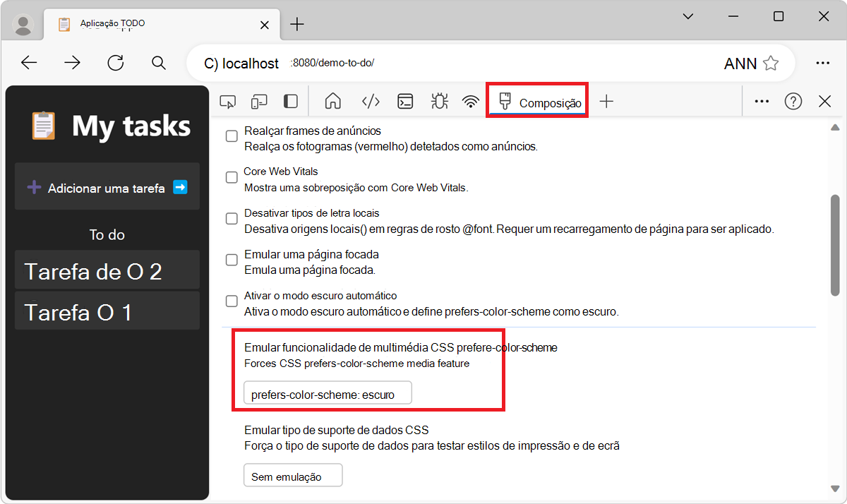The image size is (847, 504).
Task: Open the Sem emulação media type dropdown
Action: 292,474
